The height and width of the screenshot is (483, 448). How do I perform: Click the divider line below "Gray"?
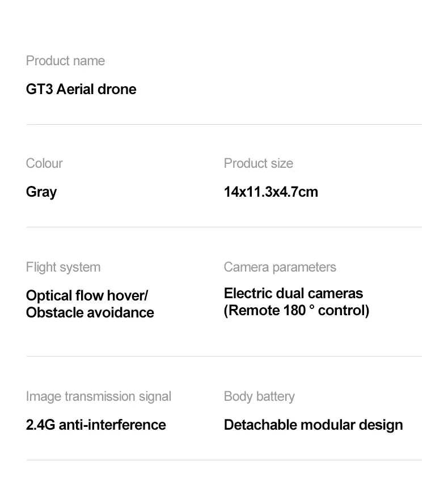[224, 227]
